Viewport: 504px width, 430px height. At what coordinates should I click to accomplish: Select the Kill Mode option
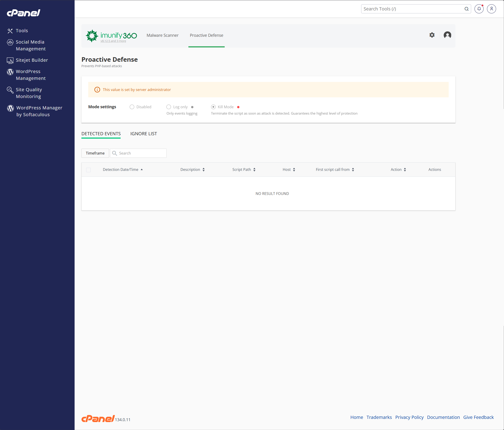(x=213, y=107)
